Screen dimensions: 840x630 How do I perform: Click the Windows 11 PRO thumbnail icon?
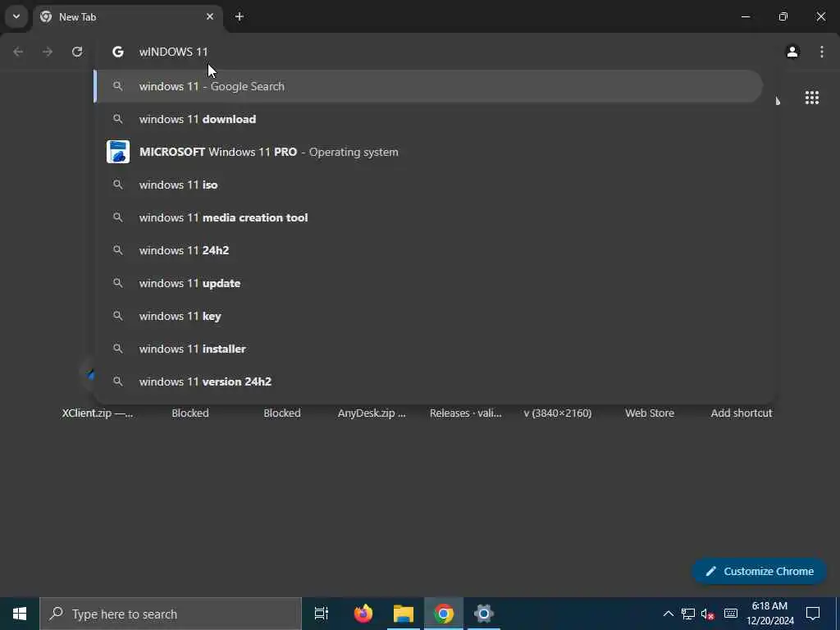click(x=118, y=152)
